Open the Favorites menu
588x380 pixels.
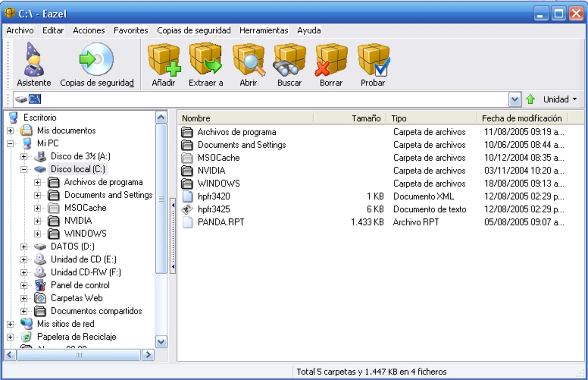131,30
